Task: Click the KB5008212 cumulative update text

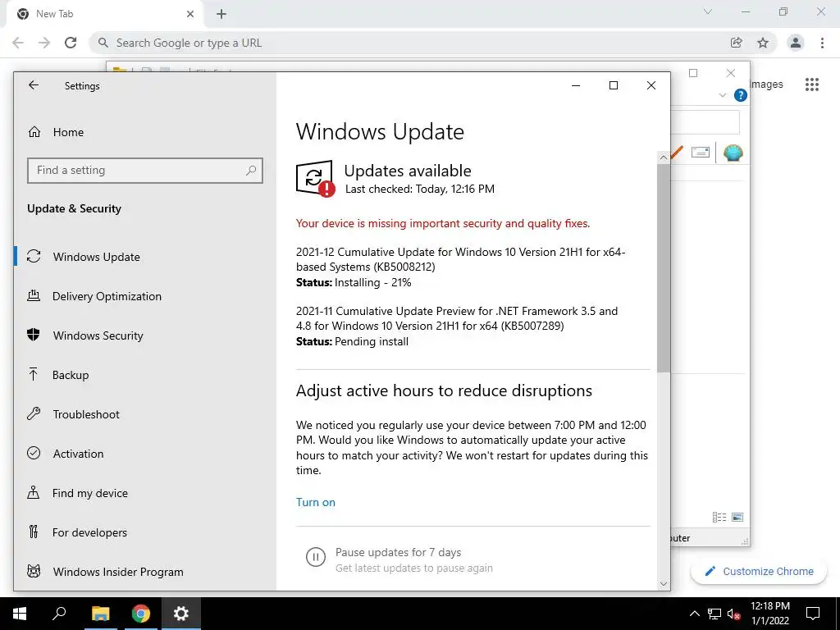Action: click(x=460, y=259)
